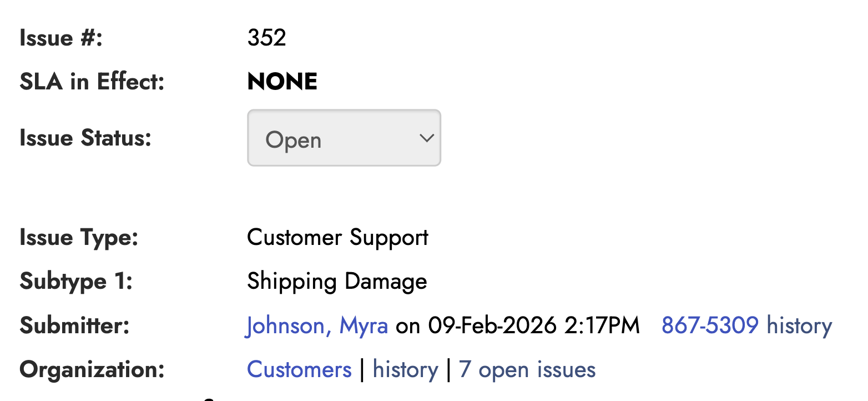Open the Customers organization link

click(299, 369)
